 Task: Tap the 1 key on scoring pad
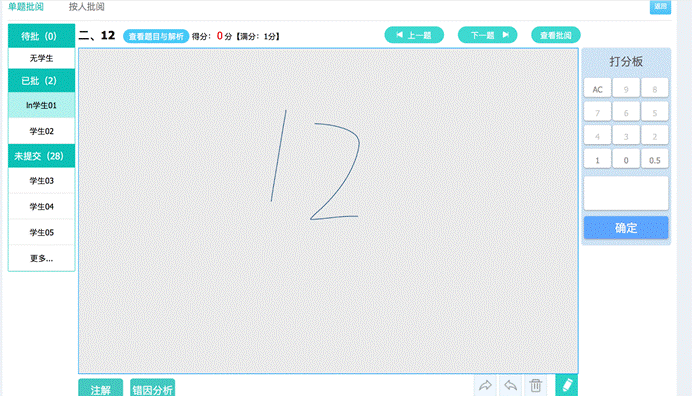pos(597,160)
